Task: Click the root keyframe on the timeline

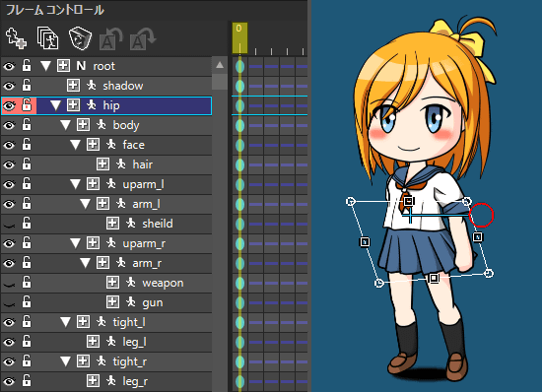Action: coord(239,66)
